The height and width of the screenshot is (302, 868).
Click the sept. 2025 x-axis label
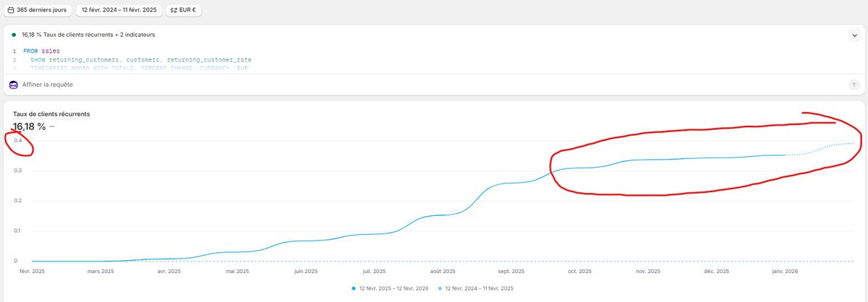(x=511, y=272)
